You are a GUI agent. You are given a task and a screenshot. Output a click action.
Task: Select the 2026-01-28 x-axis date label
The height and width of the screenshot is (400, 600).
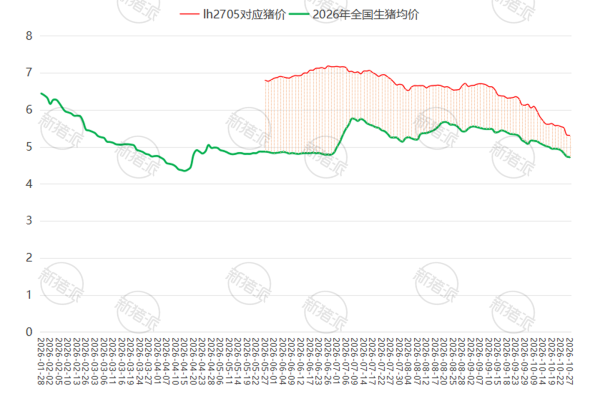point(41,361)
